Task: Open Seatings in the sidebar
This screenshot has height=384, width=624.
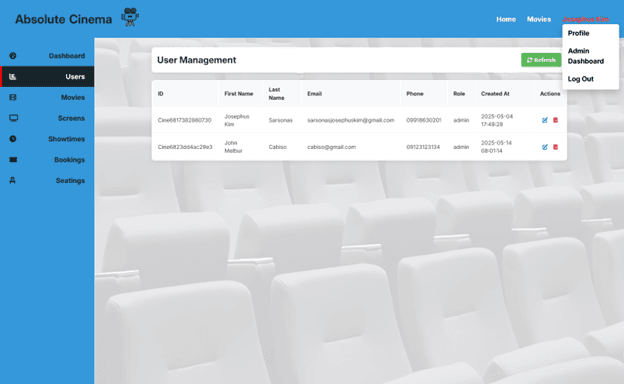Action: (x=47, y=180)
